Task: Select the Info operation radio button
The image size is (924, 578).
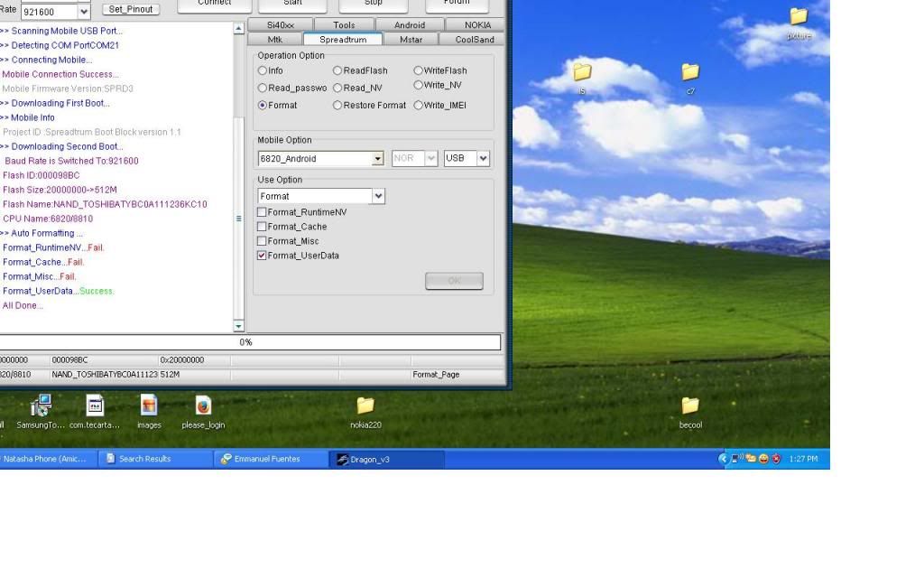Action: pyautogui.click(x=263, y=70)
